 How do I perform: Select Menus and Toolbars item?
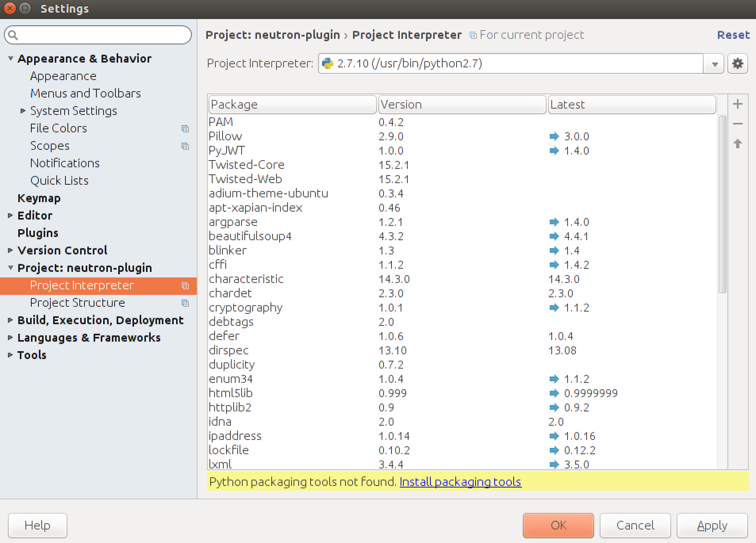85,94
